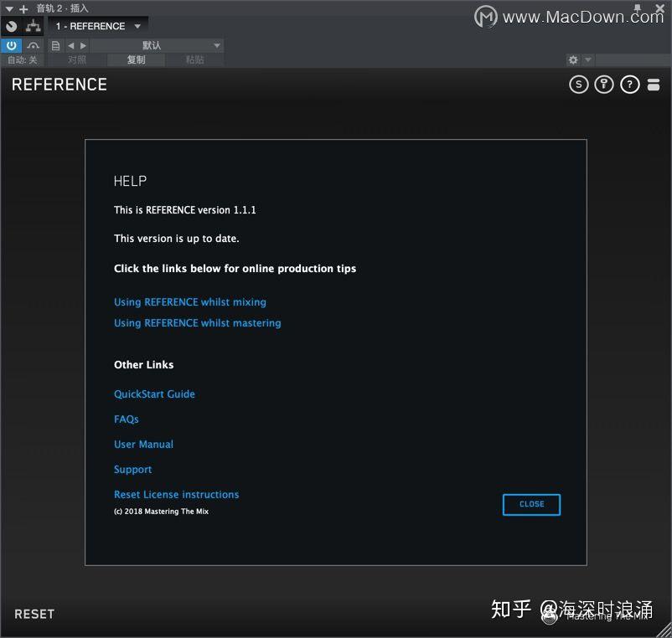Click the HELP heading text
Viewport: 672px width, 638px height.
130,181
